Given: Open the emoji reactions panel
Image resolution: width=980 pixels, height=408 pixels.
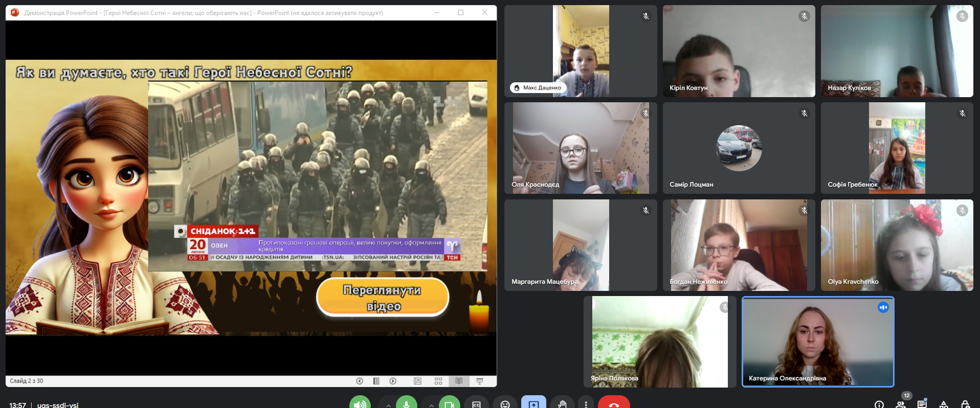Looking at the screenshot, I should point(505,404).
